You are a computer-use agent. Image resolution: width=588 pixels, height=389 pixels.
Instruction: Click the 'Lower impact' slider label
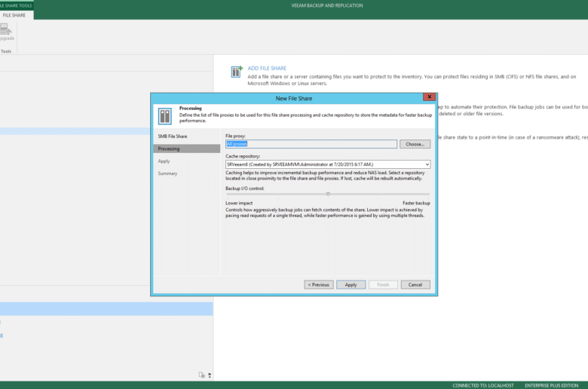239,203
